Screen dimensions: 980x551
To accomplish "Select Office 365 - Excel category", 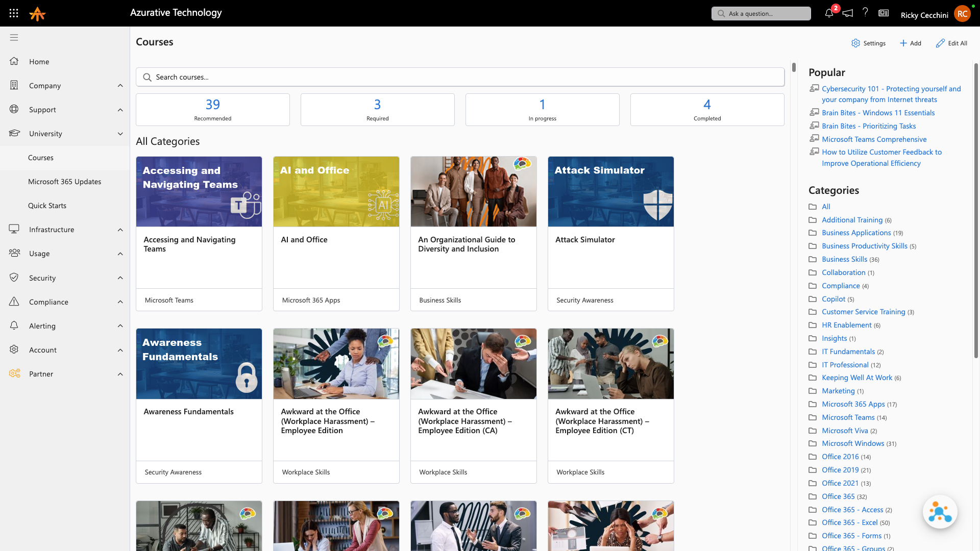I will pos(849,522).
